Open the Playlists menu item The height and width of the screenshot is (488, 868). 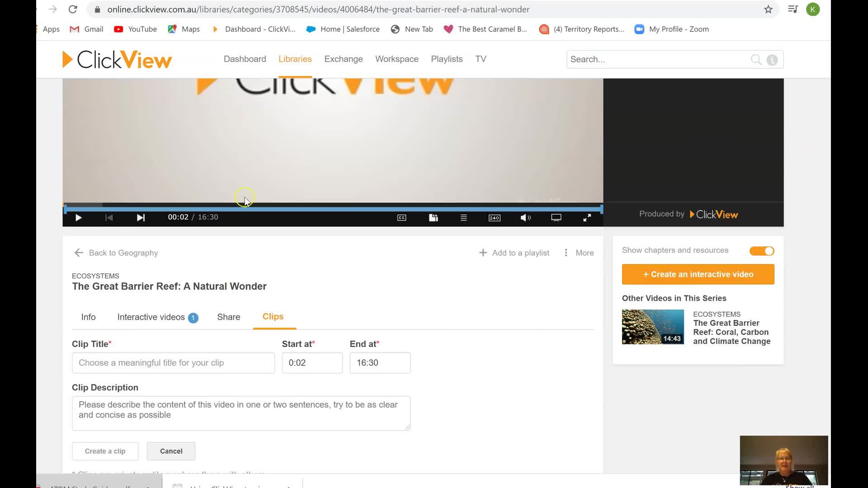click(x=447, y=59)
